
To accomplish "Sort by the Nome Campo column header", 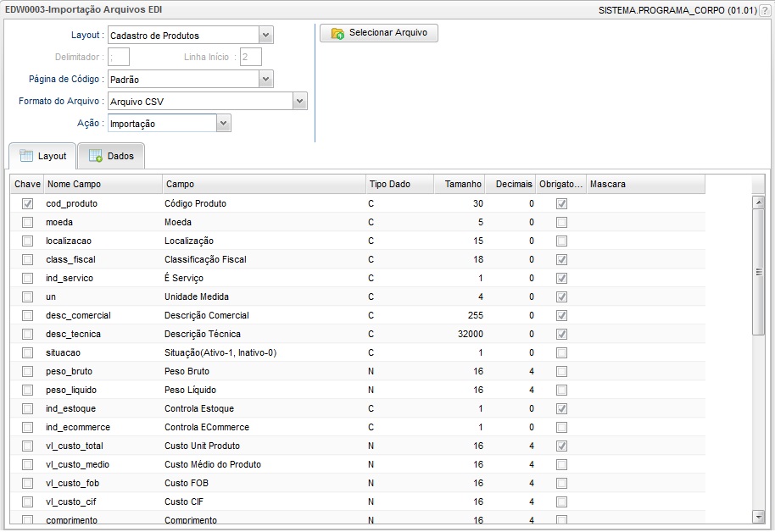I will point(102,185).
